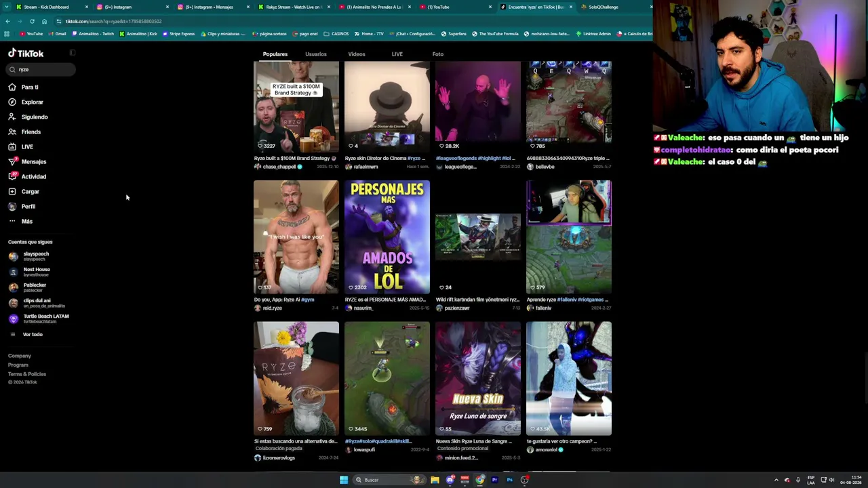This screenshot has width=868, height=488.
Task: Click the browser home icon
Action: 44,21
